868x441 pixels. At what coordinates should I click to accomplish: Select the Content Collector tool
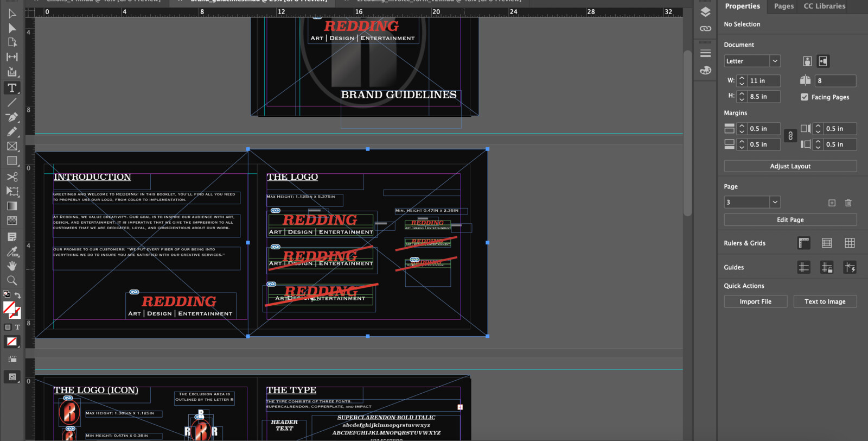pos(12,72)
